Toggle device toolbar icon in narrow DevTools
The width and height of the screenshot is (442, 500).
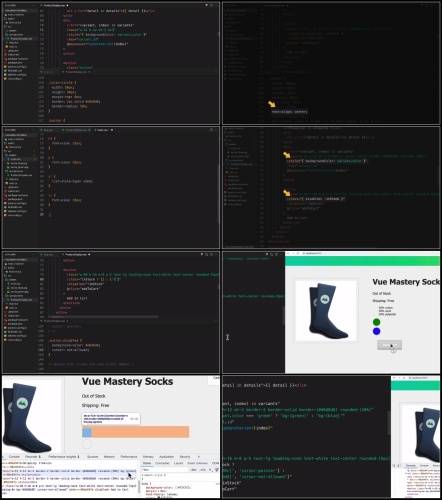(398, 465)
